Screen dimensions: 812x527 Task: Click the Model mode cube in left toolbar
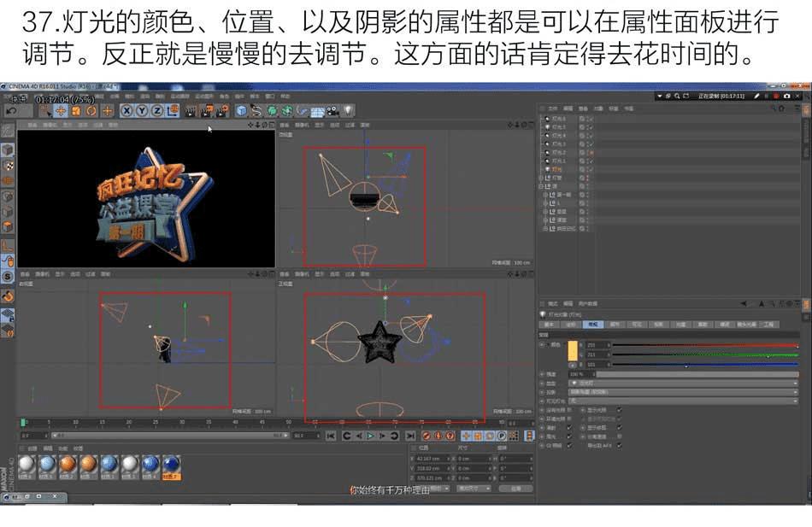pos(7,150)
